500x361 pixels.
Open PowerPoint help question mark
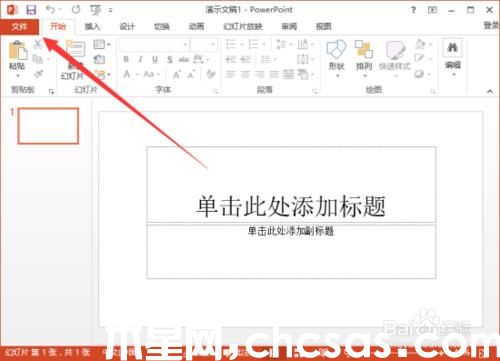coord(413,10)
